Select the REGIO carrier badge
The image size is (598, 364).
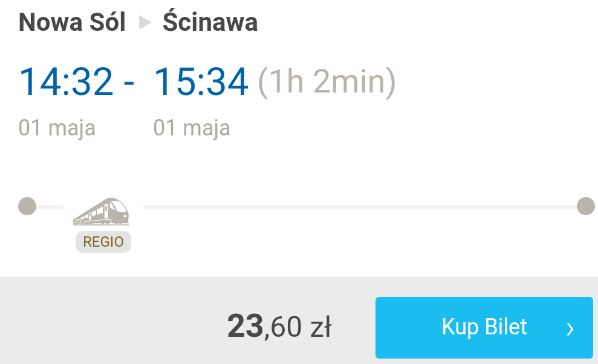(x=103, y=242)
